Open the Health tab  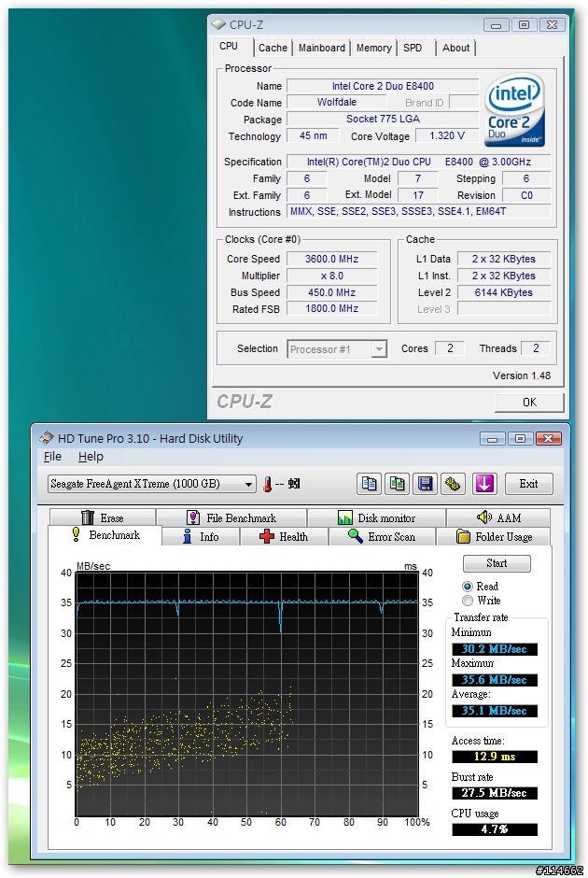(285, 536)
